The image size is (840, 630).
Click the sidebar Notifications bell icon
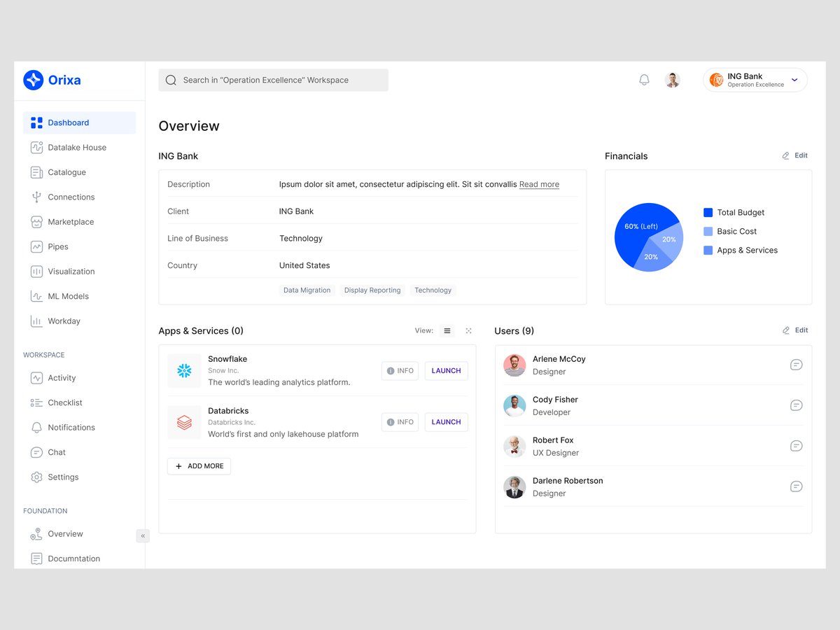[36, 428]
